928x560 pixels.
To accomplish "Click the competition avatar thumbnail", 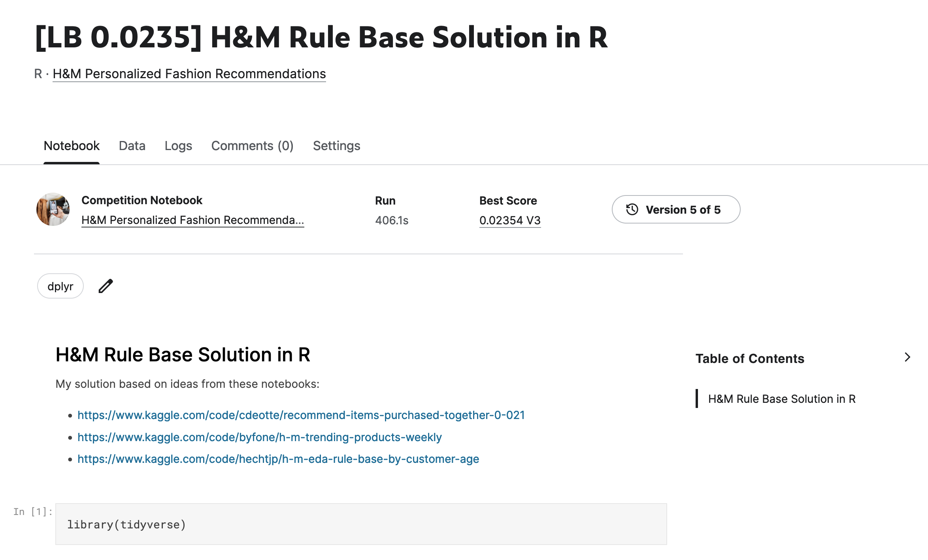I will coord(53,209).
